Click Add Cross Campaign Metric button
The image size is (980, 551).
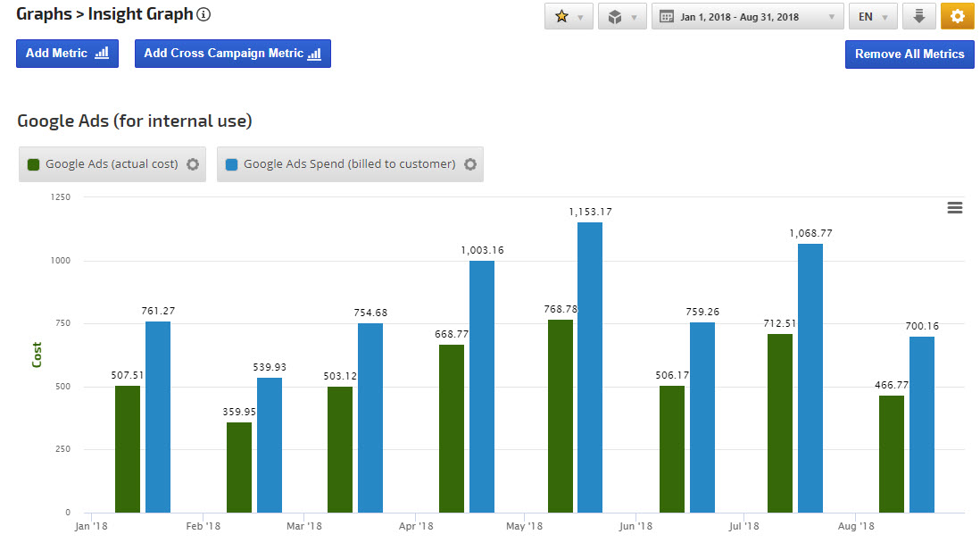pyautogui.click(x=232, y=54)
